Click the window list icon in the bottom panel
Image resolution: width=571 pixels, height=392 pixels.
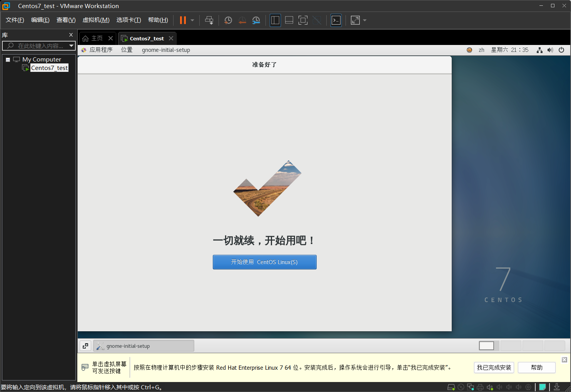point(85,346)
